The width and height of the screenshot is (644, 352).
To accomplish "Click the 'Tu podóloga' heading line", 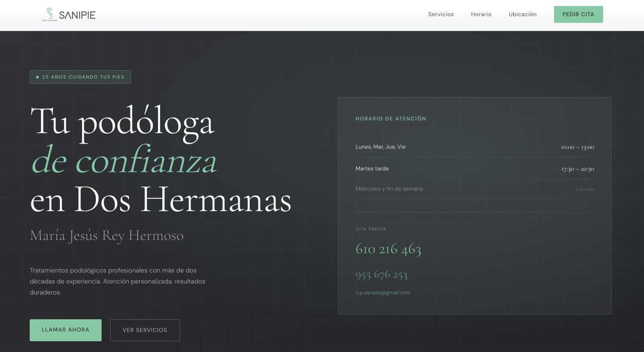I will coord(122,122).
